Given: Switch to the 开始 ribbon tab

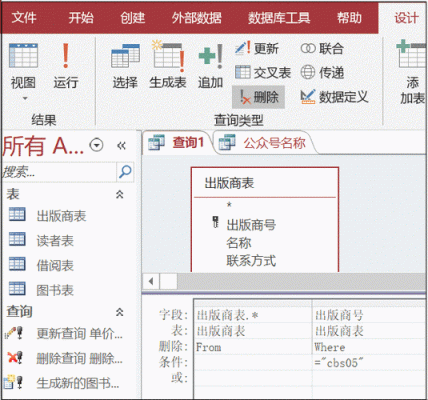Looking at the screenshot, I should 81,18.
